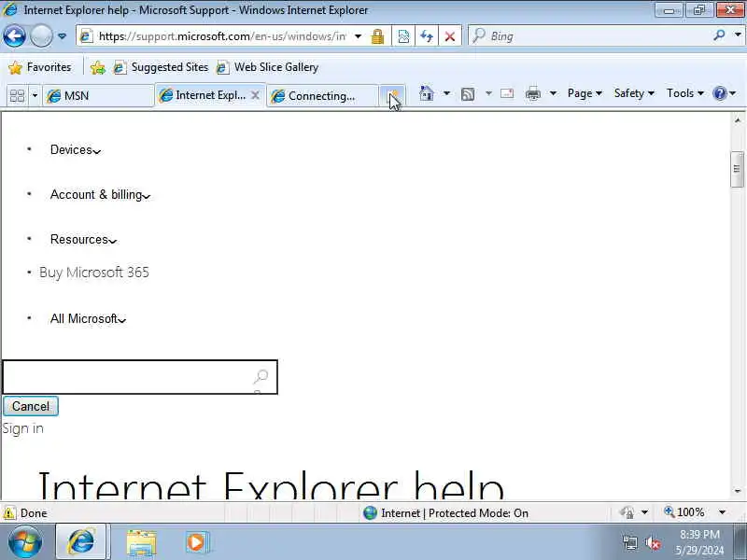Screen dimensions: 747x560
Task: Click the vertical scrollbar thumb
Action: pos(737,169)
